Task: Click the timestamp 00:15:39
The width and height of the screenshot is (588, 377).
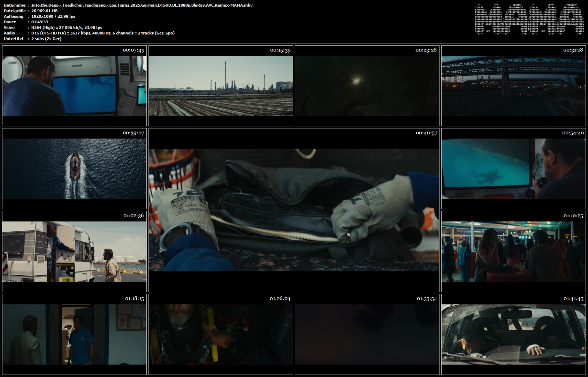Action: 280,50
